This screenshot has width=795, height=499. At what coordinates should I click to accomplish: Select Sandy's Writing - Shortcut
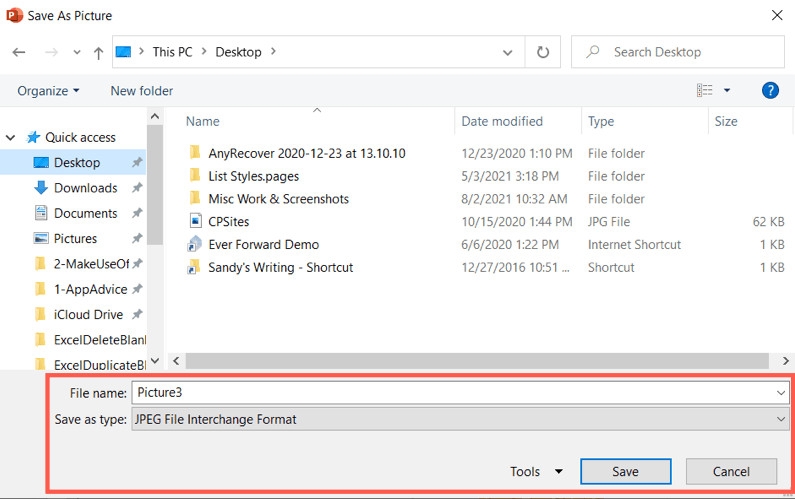(x=280, y=267)
